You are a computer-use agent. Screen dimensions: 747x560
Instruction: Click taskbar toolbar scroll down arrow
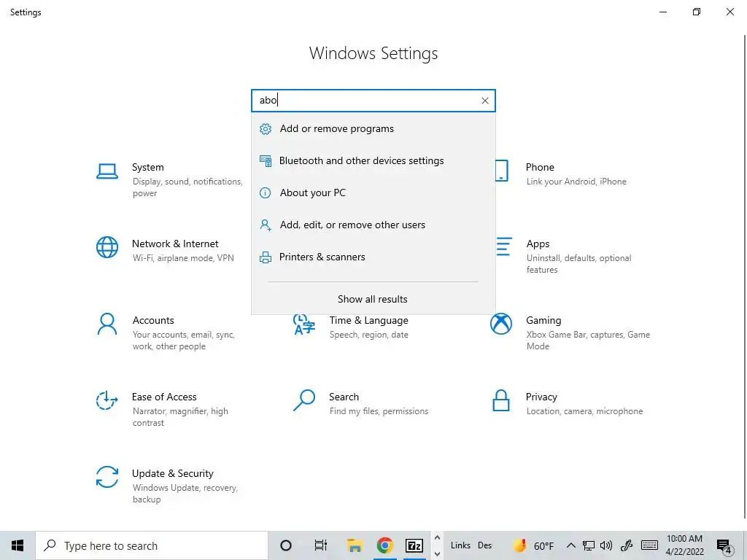438,554
